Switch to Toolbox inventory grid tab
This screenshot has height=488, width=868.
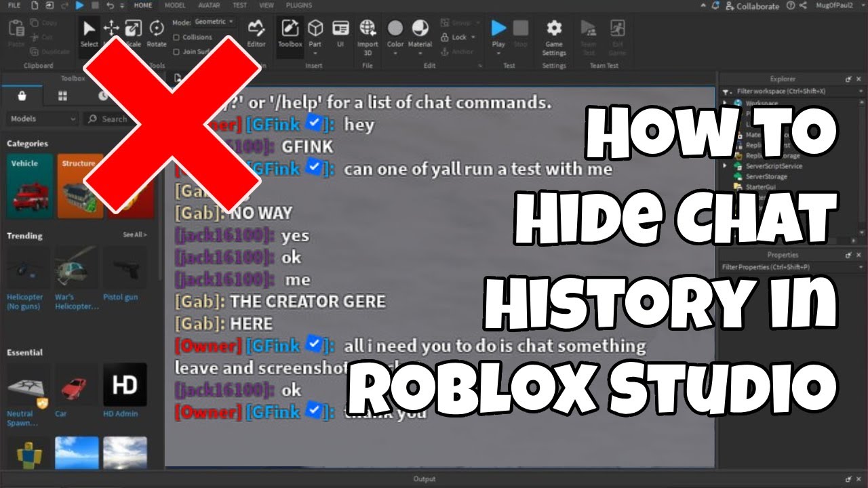click(62, 96)
